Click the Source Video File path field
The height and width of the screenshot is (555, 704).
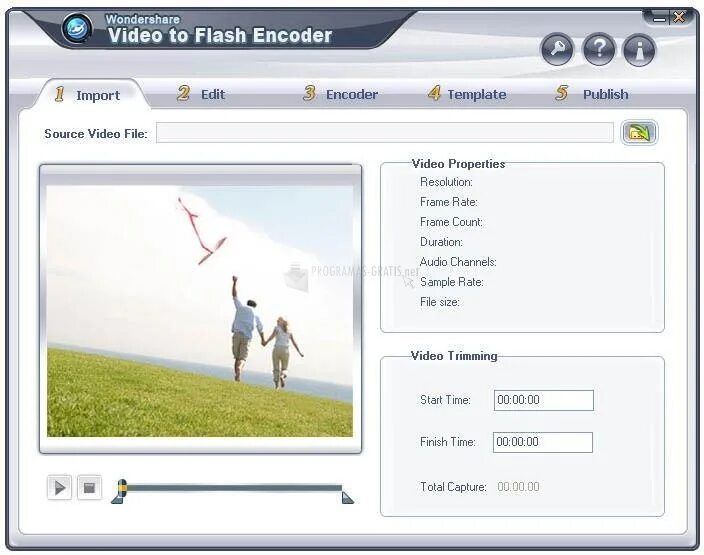point(385,132)
